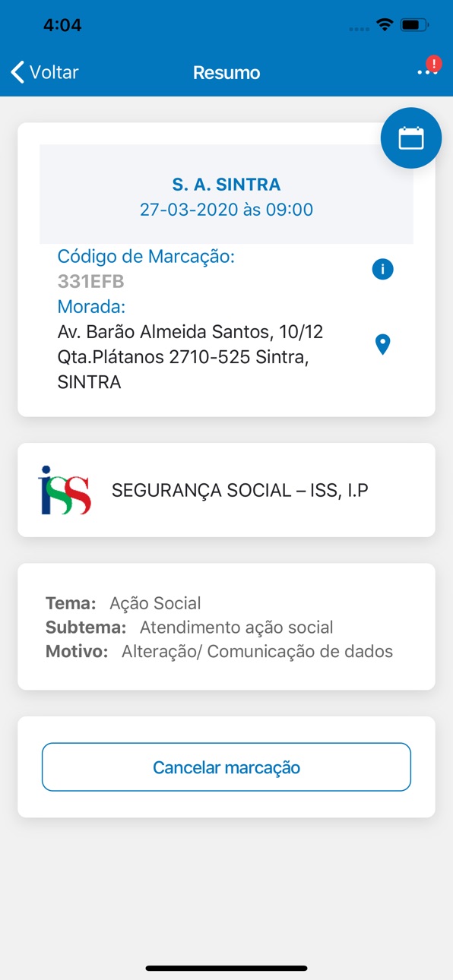Viewport: 453px width, 980px height.
Task: Tap the 4:04 clock in the status bar
Action: (x=62, y=25)
